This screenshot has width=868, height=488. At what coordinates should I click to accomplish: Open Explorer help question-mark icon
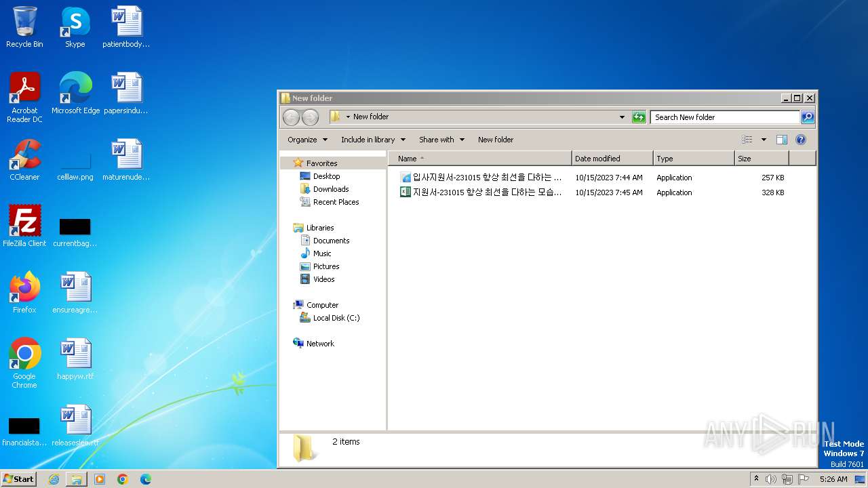pyautogui.click(x=801, y=140)
